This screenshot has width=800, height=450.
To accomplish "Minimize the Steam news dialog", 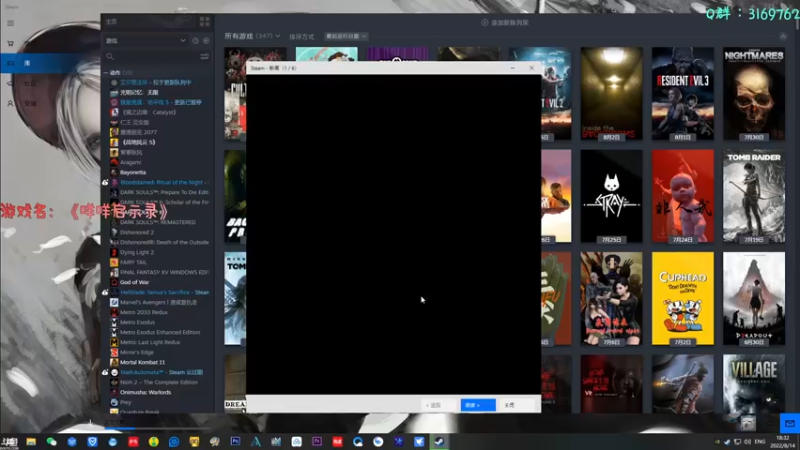I will click(x=512, y=68).
